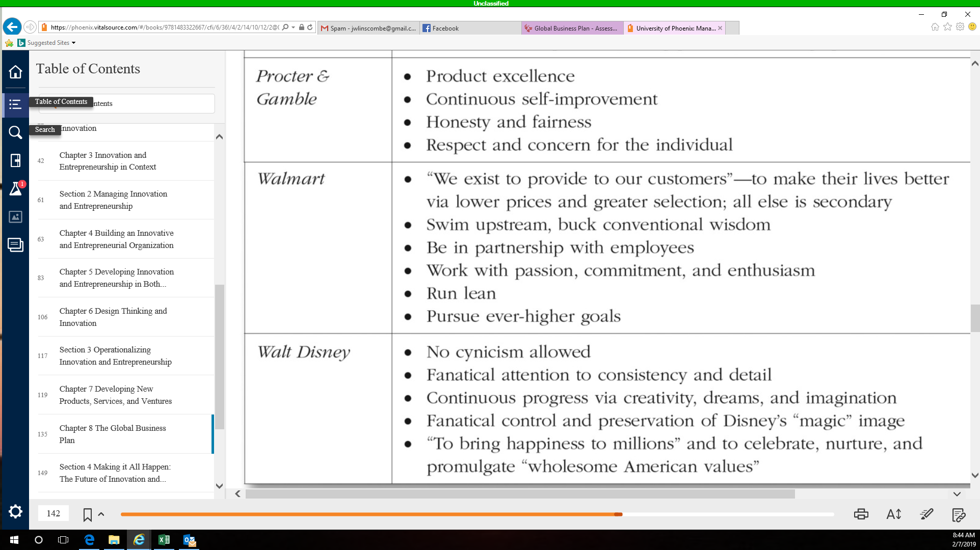Screen dimensions: 980x550
Task: Click the table of contents search field
Action: pyautogui.click(x=127, y=103)
